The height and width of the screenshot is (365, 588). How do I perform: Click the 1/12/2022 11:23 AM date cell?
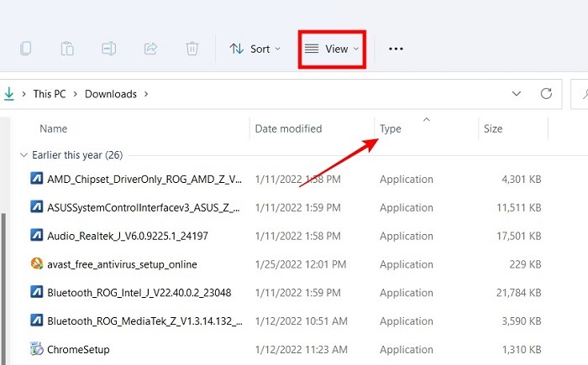[x=302, y=350]
